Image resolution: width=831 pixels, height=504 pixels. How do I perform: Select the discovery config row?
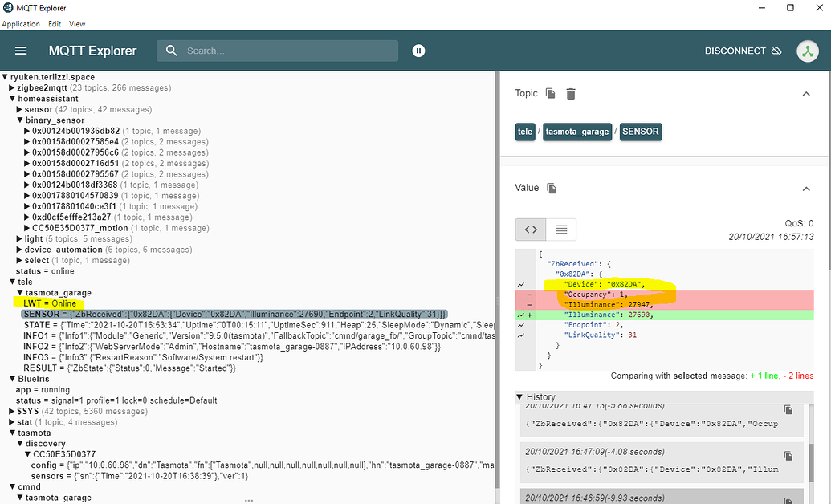pyautogui.click(x=263, y=465)
